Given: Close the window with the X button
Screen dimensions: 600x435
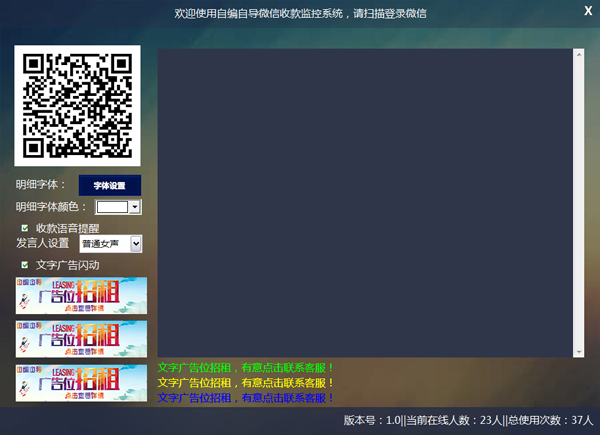Looking at the screenshot, I should coord(588,11).
